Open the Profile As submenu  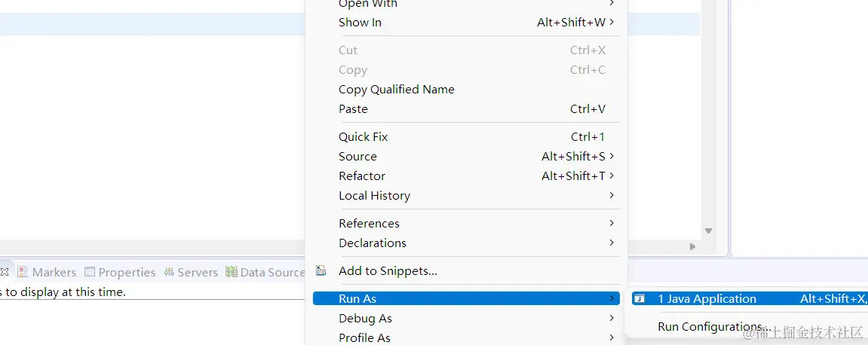[466, 337]
